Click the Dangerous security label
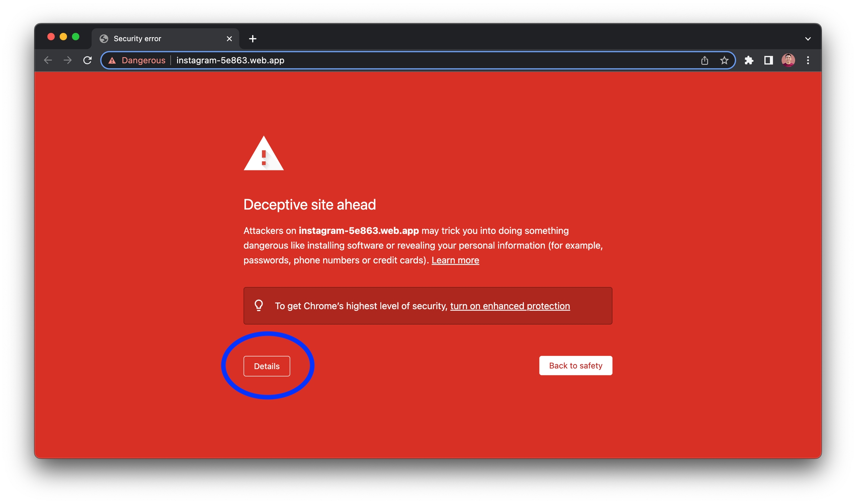 point(143,60)
